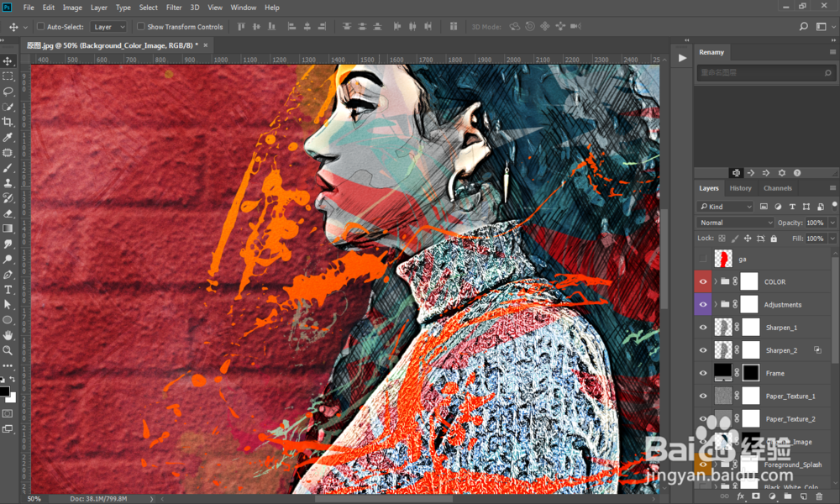
Task: Click the Renamy search input field
Action: [x=765, y=73]
